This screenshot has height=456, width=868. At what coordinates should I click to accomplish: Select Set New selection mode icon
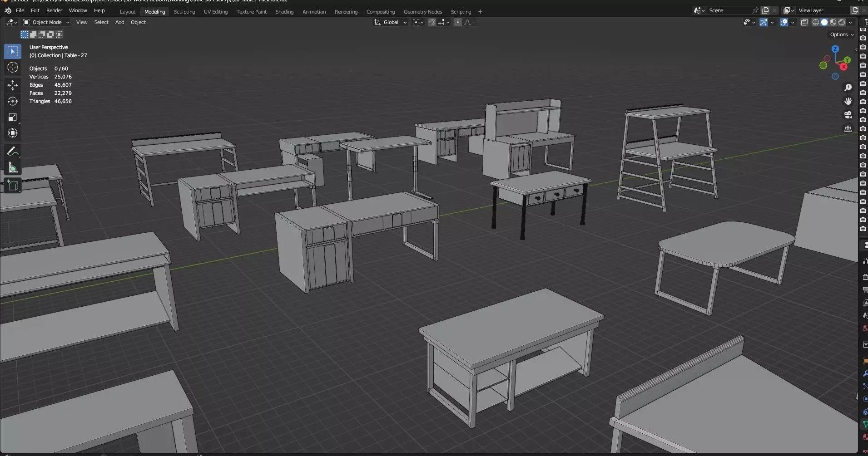(25, 34)
